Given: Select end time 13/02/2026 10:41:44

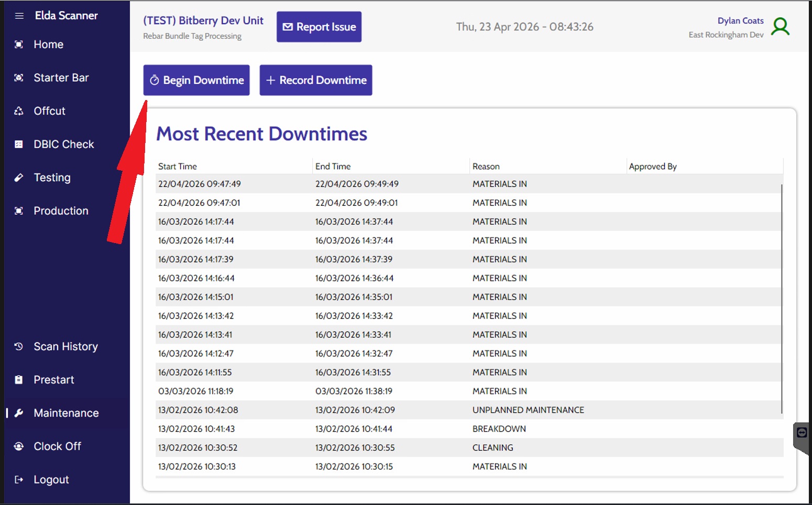Looking at the screenshot, I should [354, 429].
